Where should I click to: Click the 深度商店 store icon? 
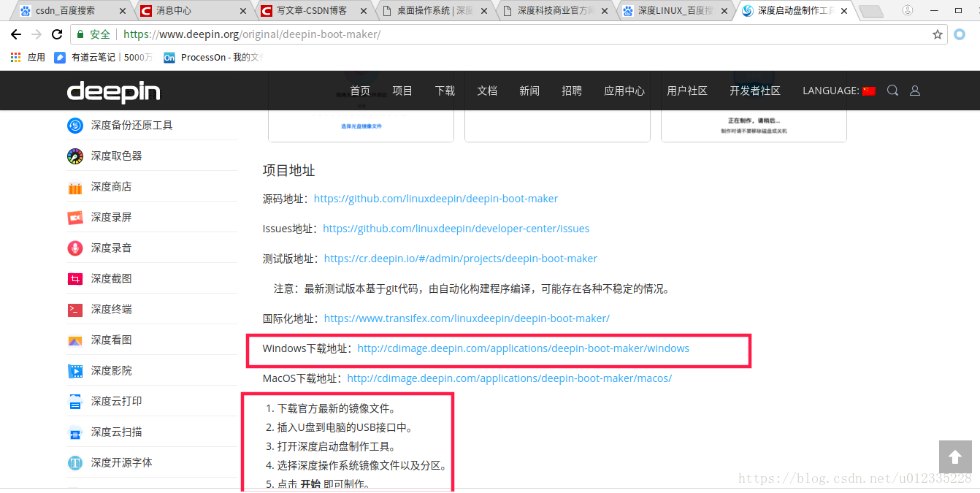(x=75, y=187)
